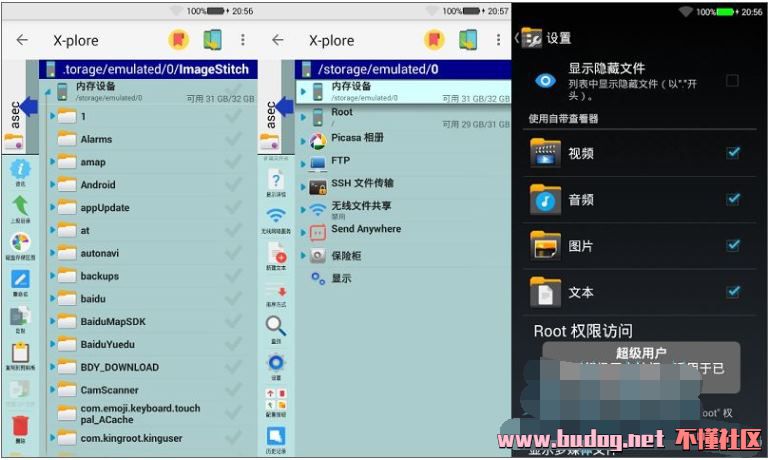The width and height of the screenshot is (771, 460).
Task: Expand the autonavi folder triangle
Action: click(52, 253)
